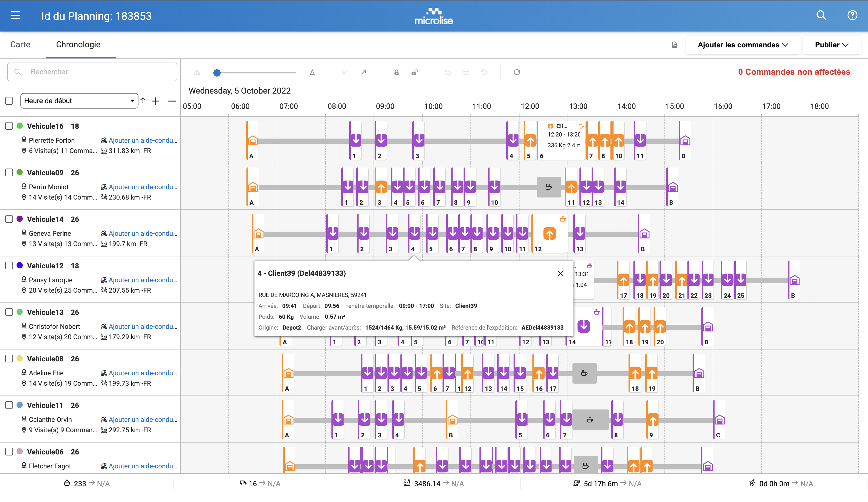Click the reset circular arrow icon
Viewport: 868px width, 502px height.
point(484,72)
